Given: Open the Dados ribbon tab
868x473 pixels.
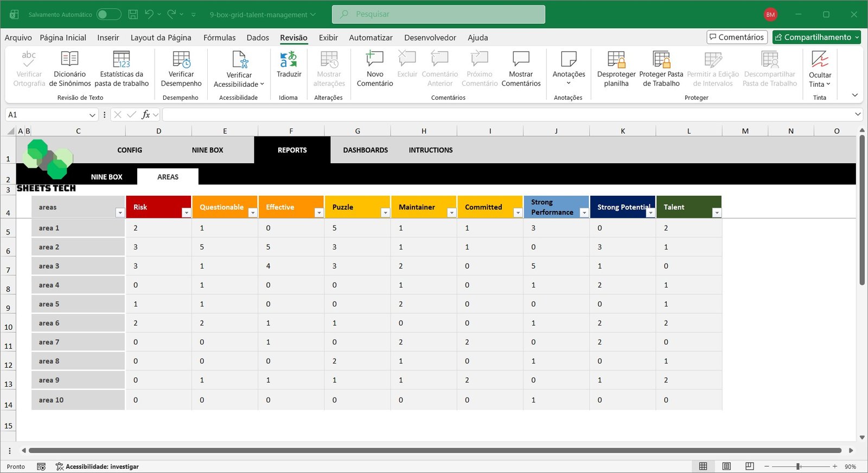Looking at the screenshot, I should click(258, 37).
